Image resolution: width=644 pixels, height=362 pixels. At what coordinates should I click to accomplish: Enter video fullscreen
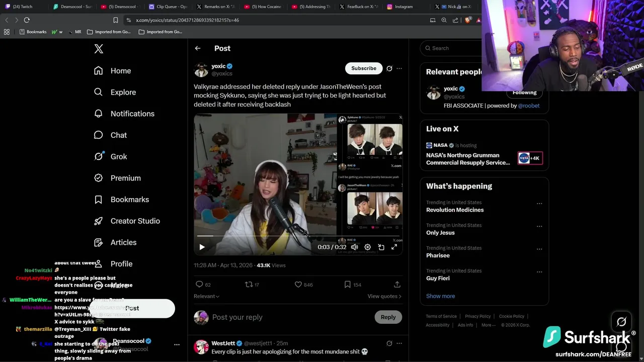pos(394,247)
